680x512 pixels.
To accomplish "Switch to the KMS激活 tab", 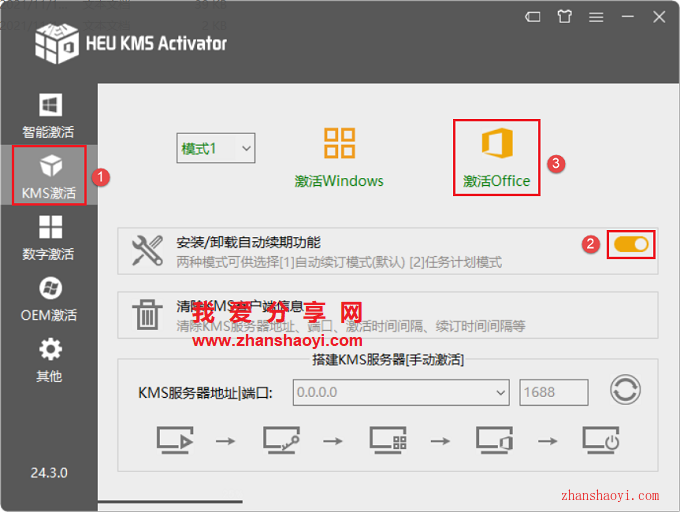I will (49, 176).
